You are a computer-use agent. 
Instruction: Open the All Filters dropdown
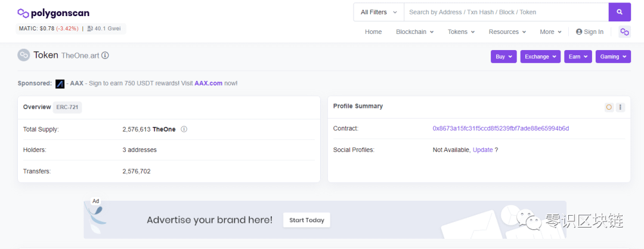click(379, 13)
